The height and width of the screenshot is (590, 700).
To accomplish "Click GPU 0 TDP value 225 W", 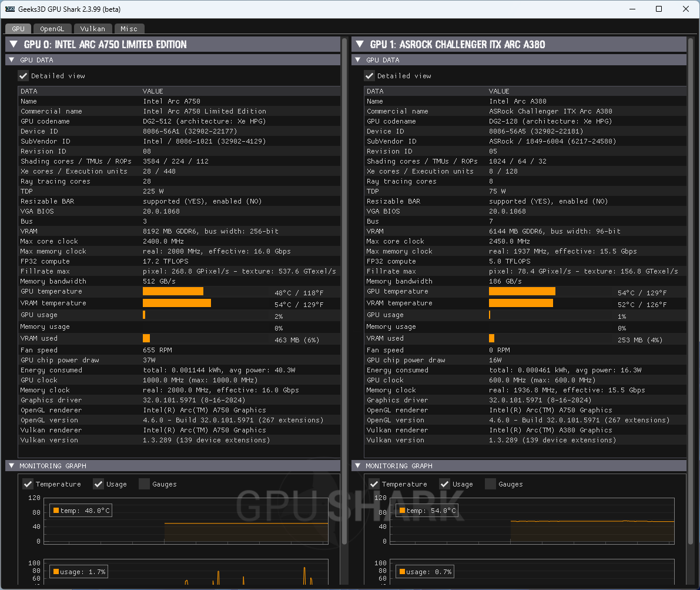I will [x=153, y=191].
